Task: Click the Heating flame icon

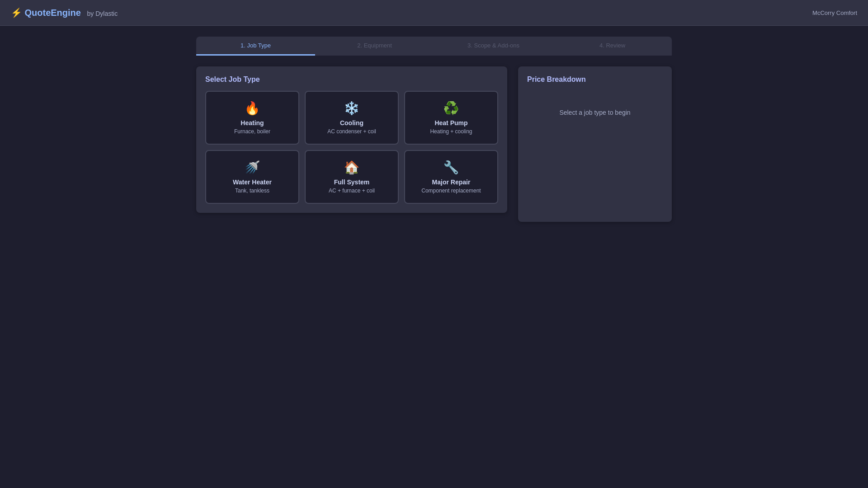Action: [x=252, y=108]
